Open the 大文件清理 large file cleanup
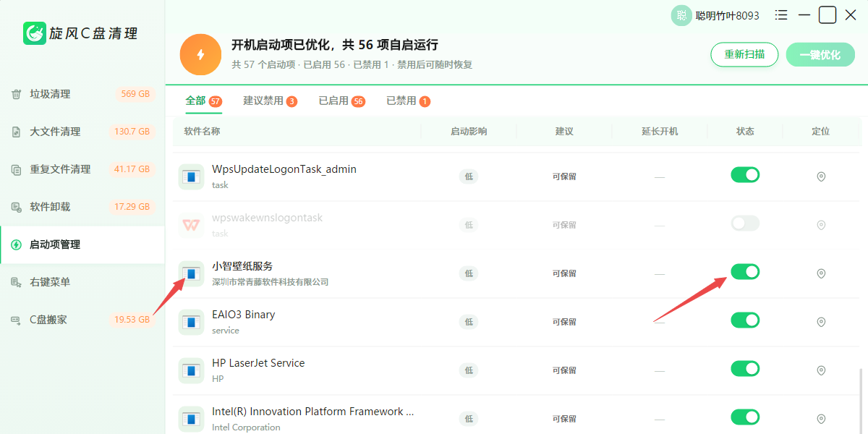Viewport: 868px width, 434px height. tap(82, 132)
